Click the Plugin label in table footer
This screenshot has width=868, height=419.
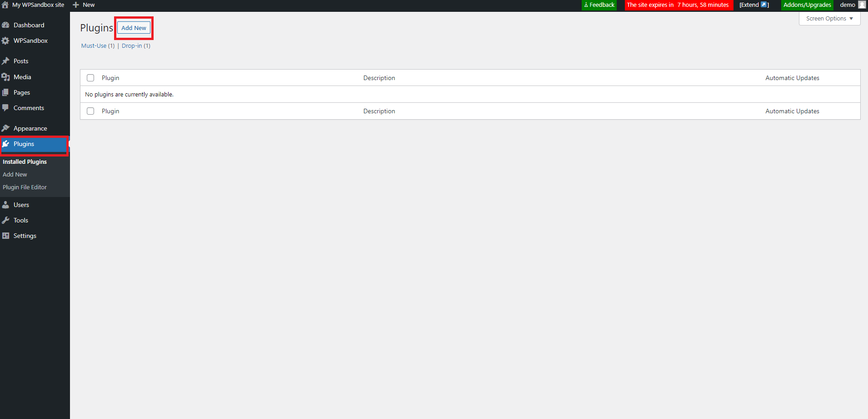[110, 111]
